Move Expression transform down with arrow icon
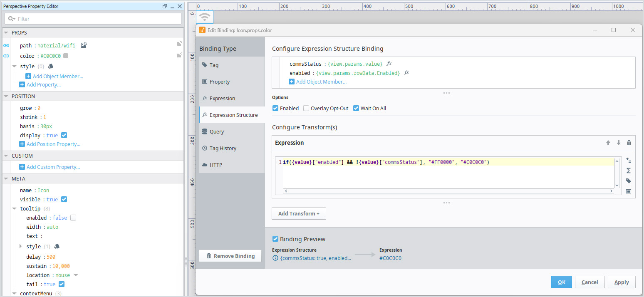The image size is (644, 297). click(x=618, y=143)
